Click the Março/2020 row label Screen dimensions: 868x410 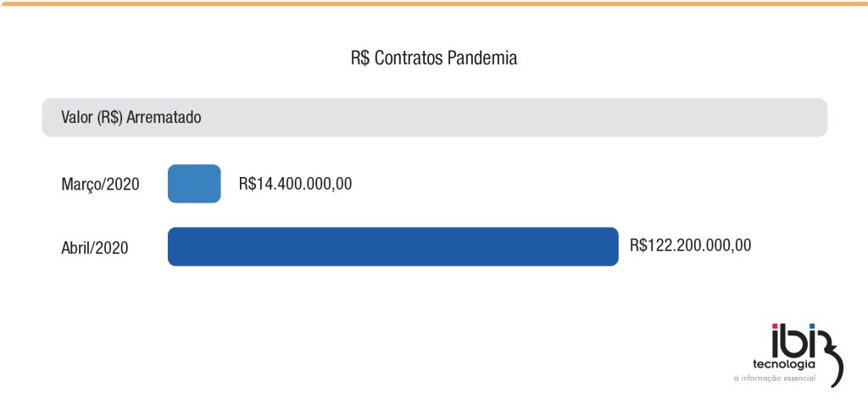point(100,185)
